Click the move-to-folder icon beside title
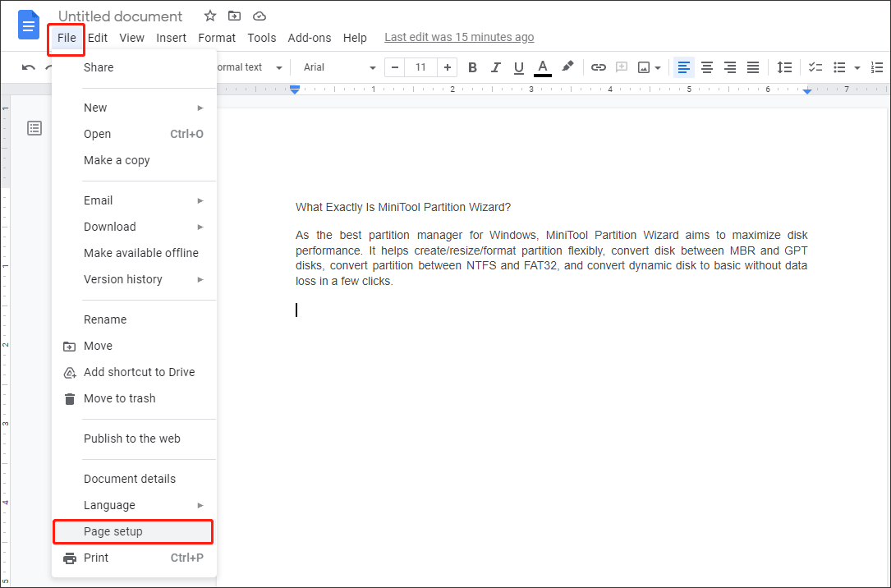Viewport: 891px width, 588px height. [x=234, y=16]
